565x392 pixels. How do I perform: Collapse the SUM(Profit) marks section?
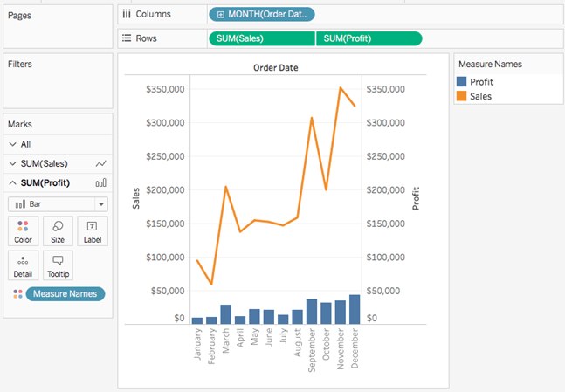12,182
